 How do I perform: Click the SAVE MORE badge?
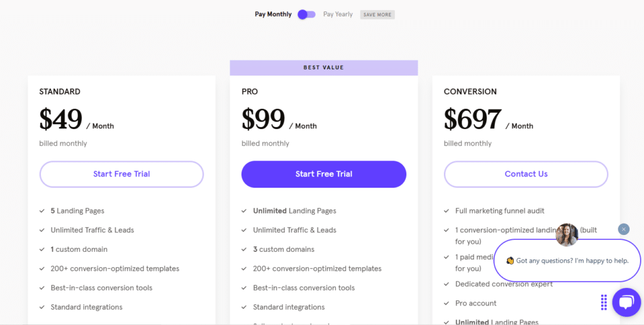click(x=377, y=15)
